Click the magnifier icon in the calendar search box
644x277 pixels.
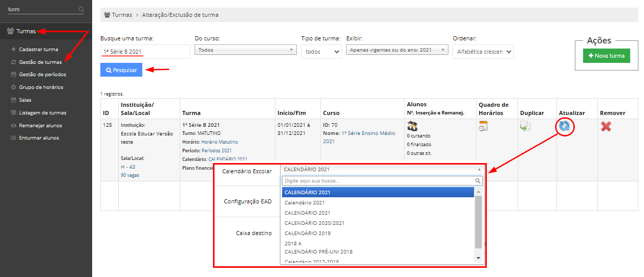pos(478,181)
